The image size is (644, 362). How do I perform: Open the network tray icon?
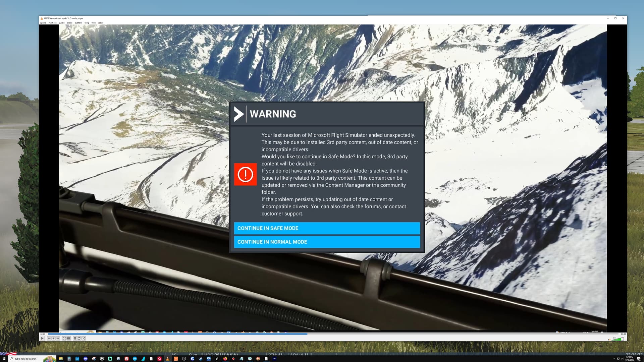618,359
